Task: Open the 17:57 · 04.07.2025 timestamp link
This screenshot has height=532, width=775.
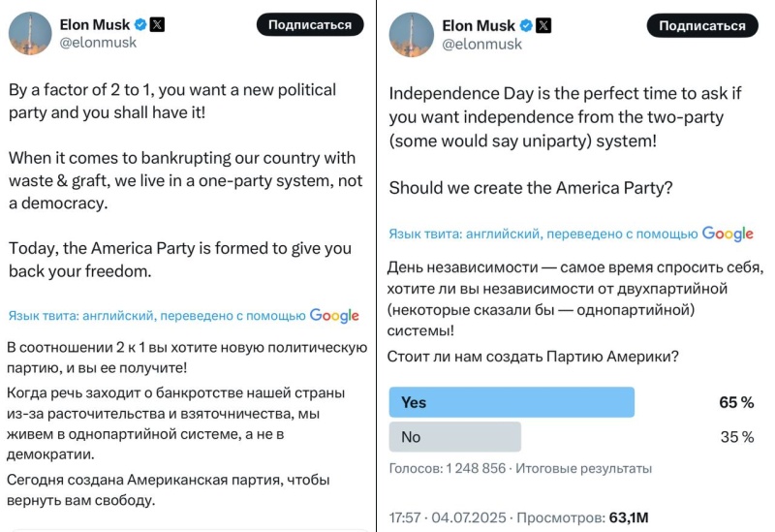Action: 447,516
